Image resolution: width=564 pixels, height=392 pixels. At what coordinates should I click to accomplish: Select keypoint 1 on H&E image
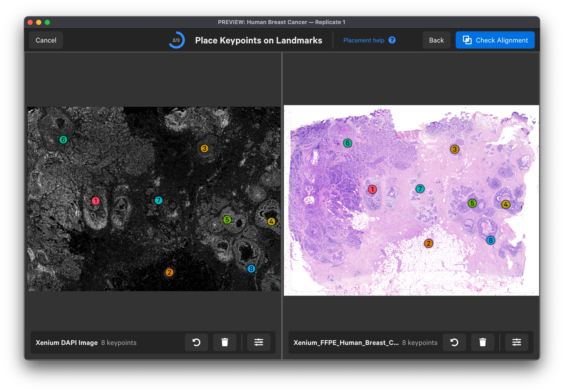pyautogui.click(x=372, y=189)
